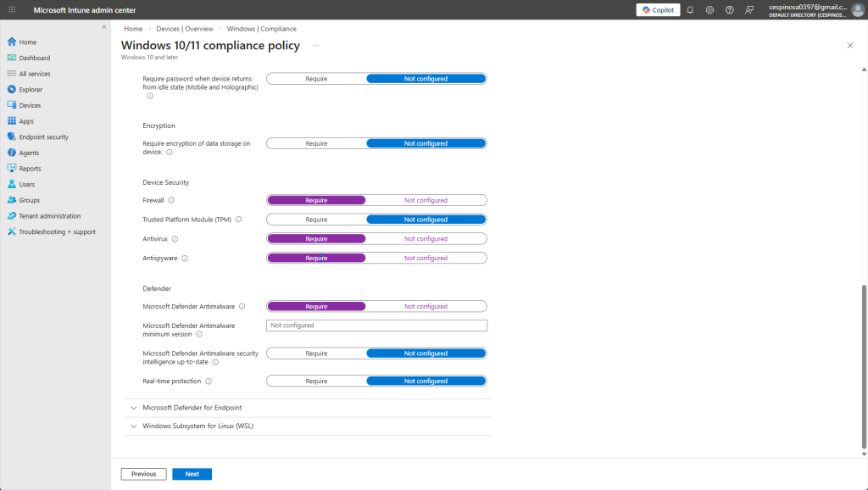Click info icon next to Firewall
The image size is (868, 490).
pyautogui.click(x=171, y=200)
